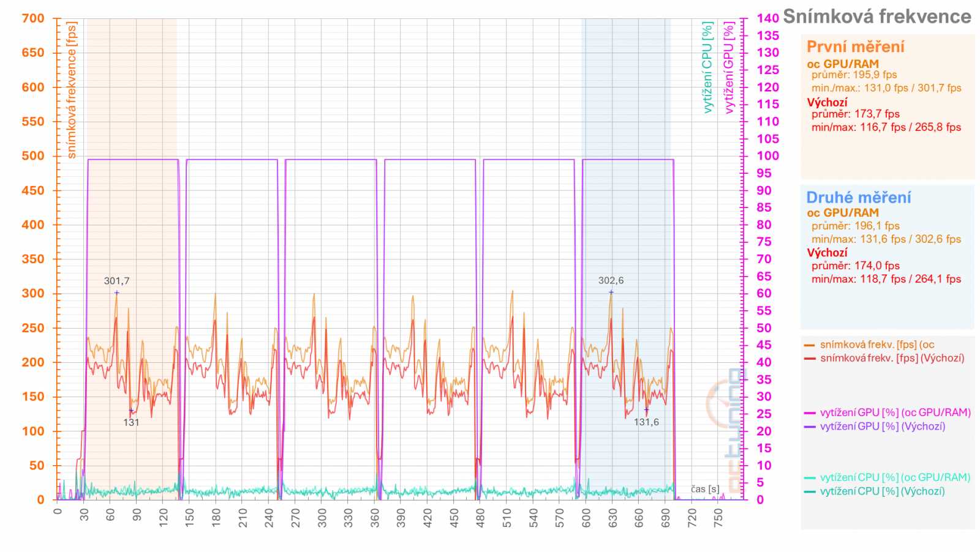Click "700" on the orange fps axis

click(33, 18)
